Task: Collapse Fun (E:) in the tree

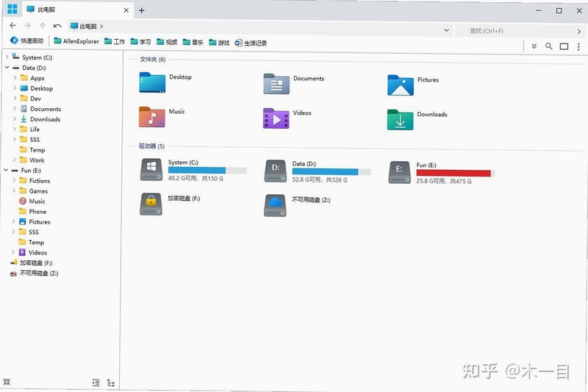Action: pyautogui.click(x=6, y=170)
